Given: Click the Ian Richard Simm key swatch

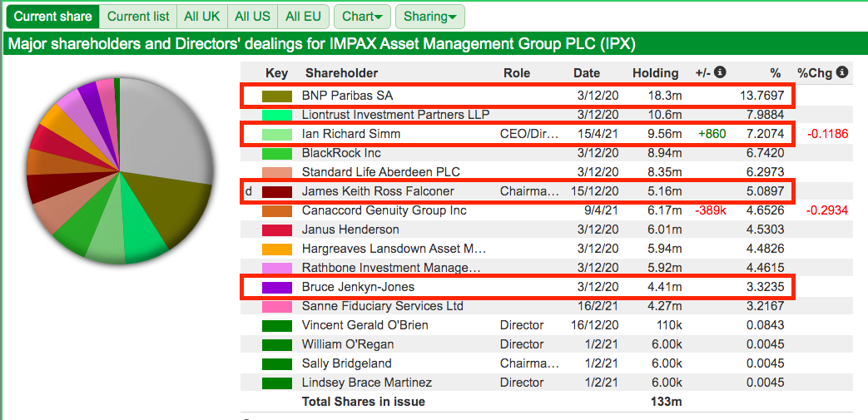Looking at the screenshot, I should 277,135.
